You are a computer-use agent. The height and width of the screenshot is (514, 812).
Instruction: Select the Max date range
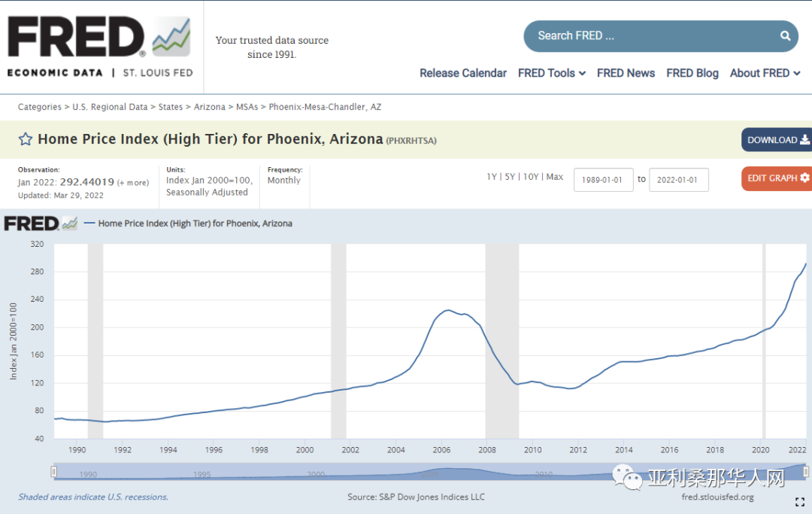[555, 177]
